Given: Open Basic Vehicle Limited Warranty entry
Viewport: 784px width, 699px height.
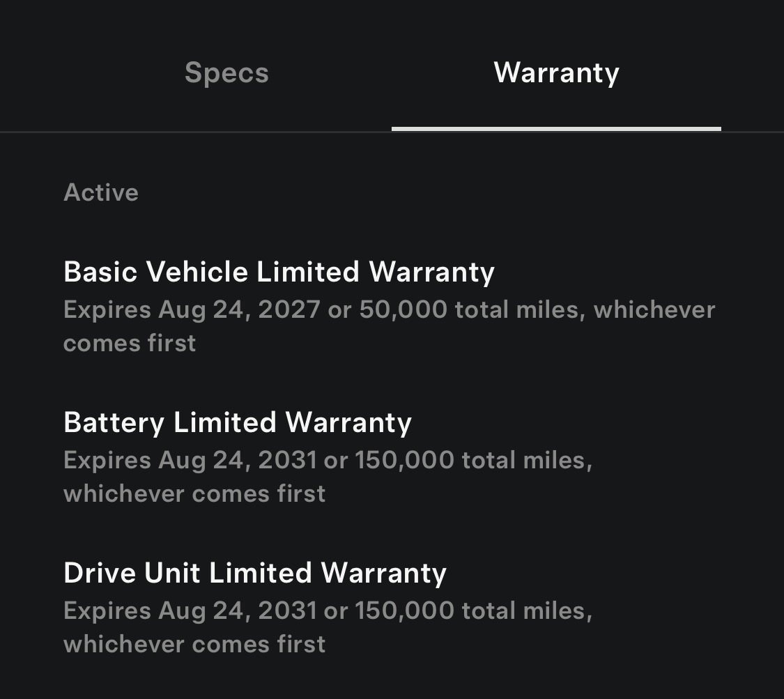Looking at the screenshot, I should click(x=279, y=272).
